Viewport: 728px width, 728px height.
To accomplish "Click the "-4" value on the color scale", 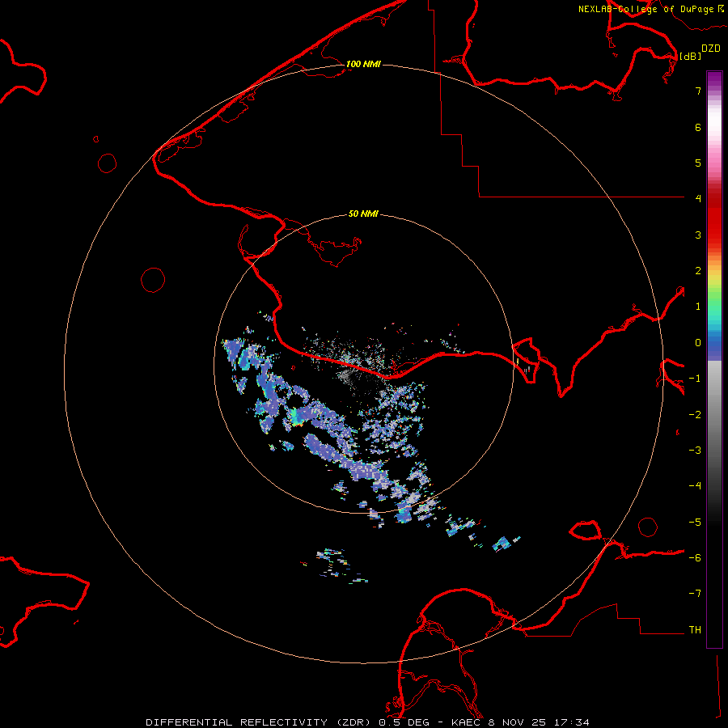I will click(695, 486).
